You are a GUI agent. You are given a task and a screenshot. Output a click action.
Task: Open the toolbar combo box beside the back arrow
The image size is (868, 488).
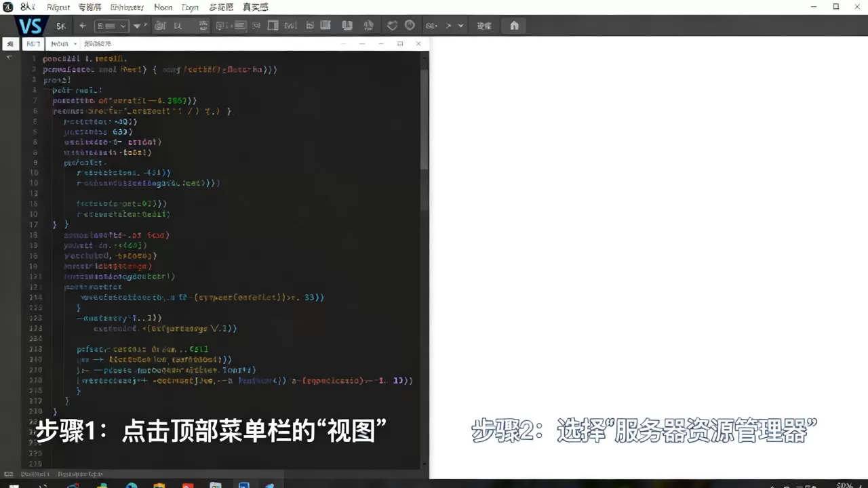pyautogui.click(x=112, y=26)
